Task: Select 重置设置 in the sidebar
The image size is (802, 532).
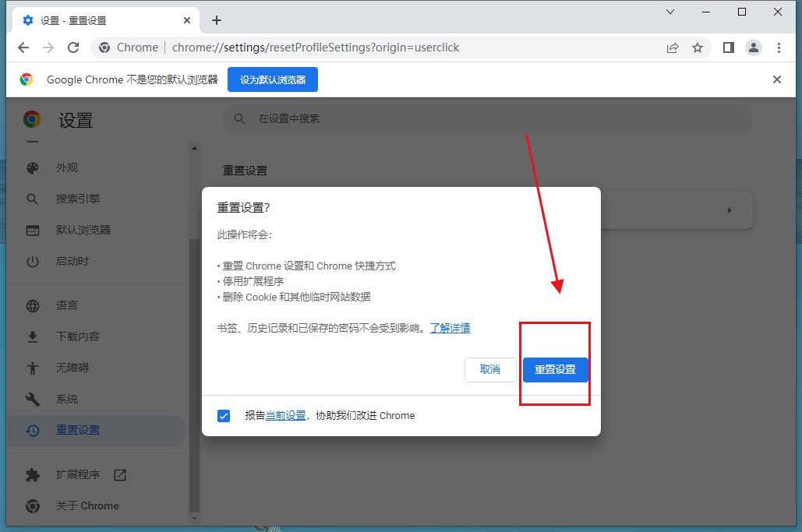Action: click(96, 430)
